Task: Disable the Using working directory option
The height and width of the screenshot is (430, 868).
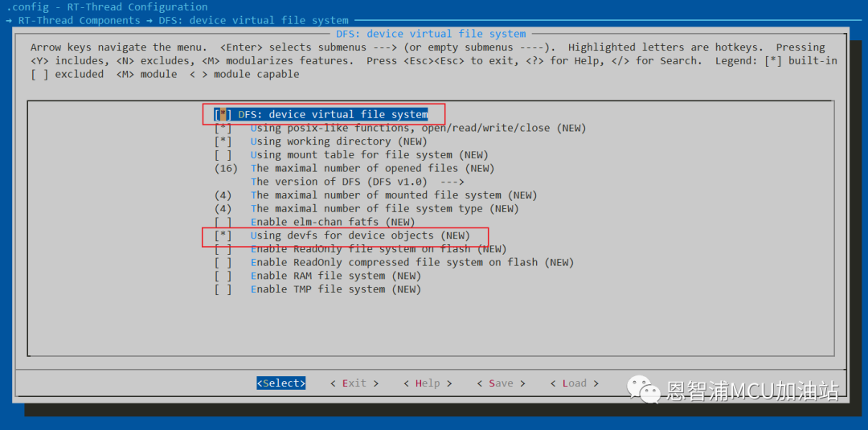Action: tap(223, 141)
